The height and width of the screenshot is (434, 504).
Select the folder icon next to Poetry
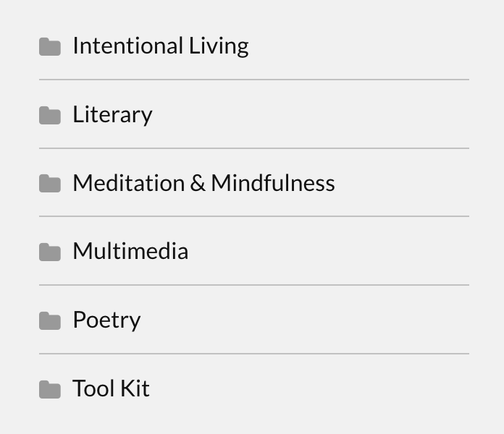tap(49, 320)
